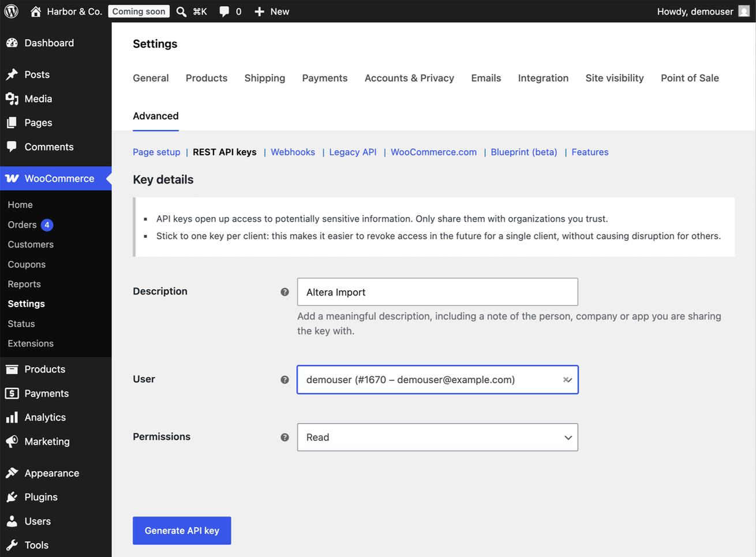Click the WooCommerce logo icon
This screenshot has height=557, width=756.
point(12,178)
